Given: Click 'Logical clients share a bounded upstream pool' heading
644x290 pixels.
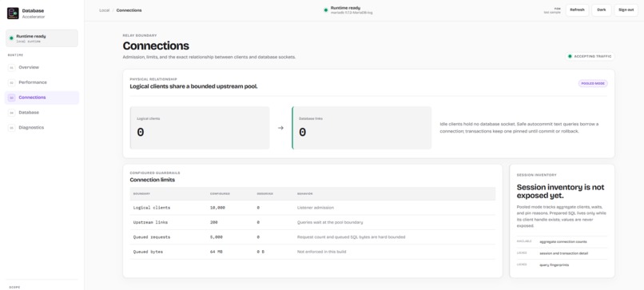Looking at the screenshot, I should (193, 86).
